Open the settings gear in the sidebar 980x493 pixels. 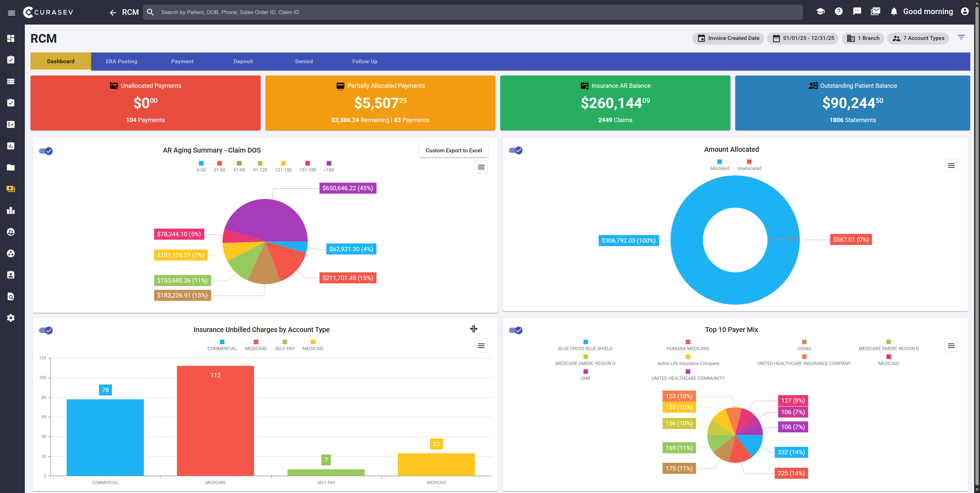click(11, 318)
